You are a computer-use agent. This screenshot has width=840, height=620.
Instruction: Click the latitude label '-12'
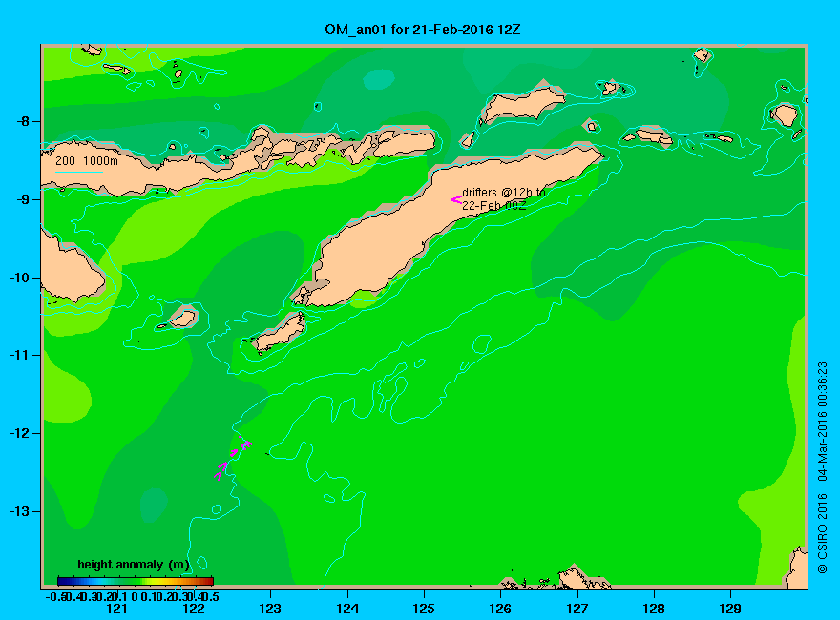click(x=20, y=433)
